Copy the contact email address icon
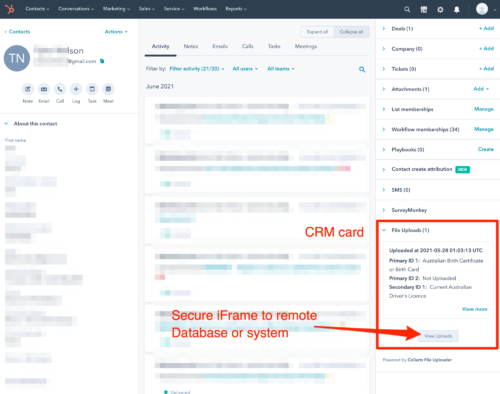 (102, 61)
